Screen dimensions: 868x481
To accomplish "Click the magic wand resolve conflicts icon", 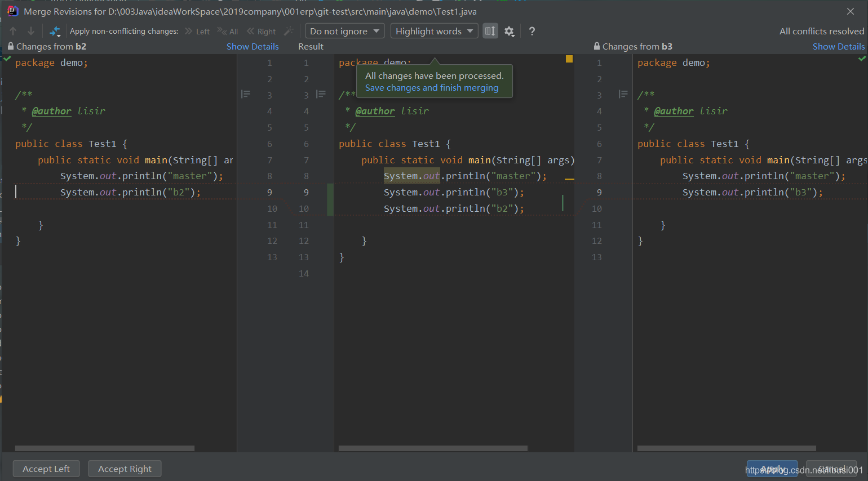I will 289,31.
